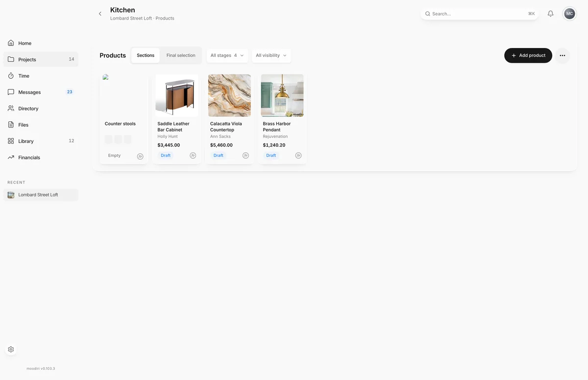Open Directory in the sidebar
588x380 pixels.
(41, 108)
